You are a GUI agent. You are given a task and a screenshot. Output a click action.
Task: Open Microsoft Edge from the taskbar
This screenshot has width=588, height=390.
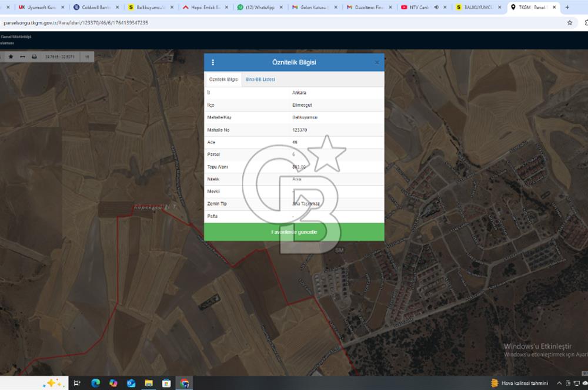tap(95, 383)
